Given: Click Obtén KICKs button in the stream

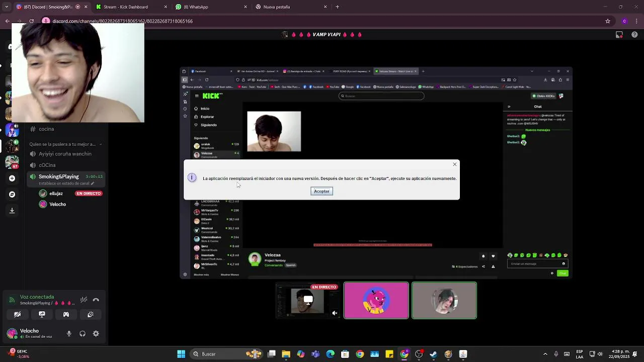Looking at the screenshot, I should pyautogui.click(x=543, y=96).
